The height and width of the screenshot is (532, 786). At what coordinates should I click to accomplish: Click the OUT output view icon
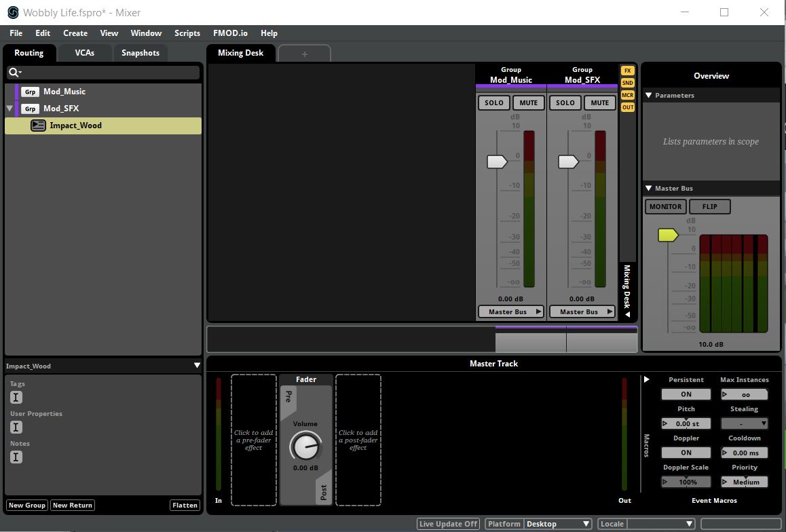click(x=627, y=107)
